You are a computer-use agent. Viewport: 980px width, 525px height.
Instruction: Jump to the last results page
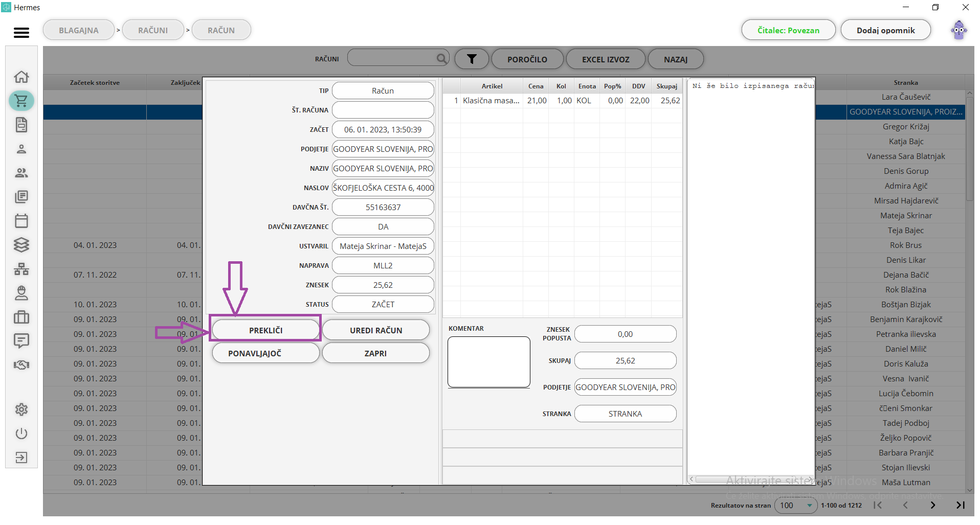point(961,505)
